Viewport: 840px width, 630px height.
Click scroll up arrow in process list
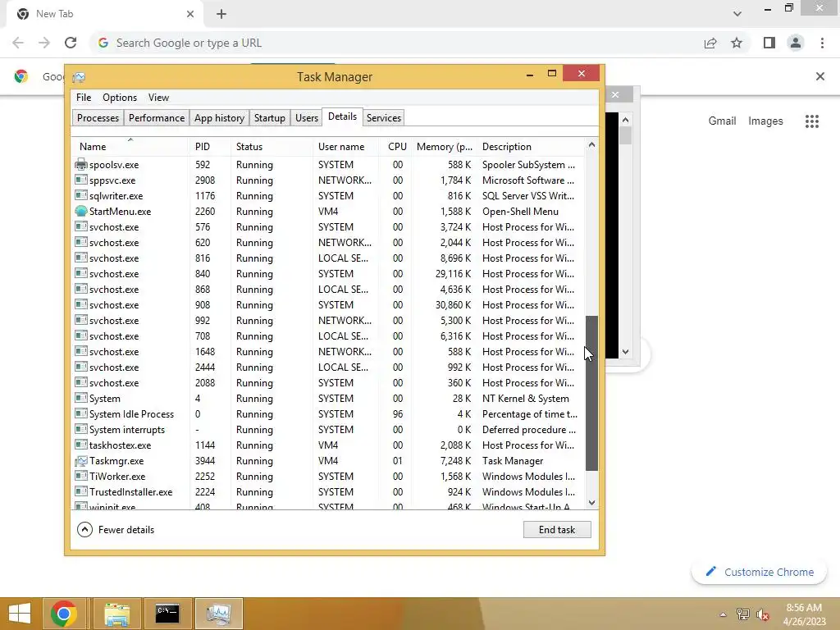click(x=591, y=144)
